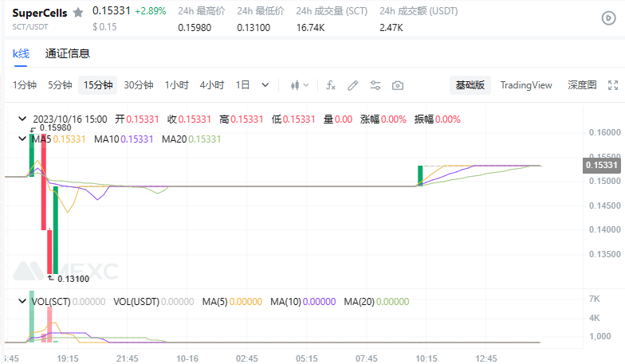The width and height of the screenshot is (625, 364).
Task: Select the 1分钟 interval
Action: [x=25, y=85]
